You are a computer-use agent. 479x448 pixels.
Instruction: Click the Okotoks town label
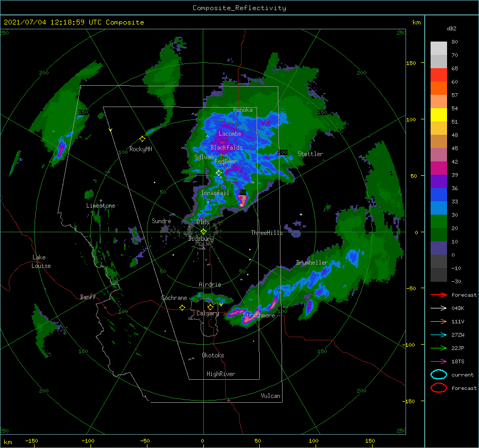point(213,355)
